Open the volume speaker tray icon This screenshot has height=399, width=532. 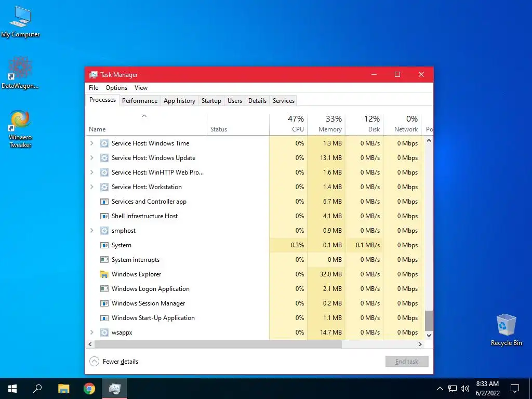pyautogui.click(x=465, y=389)
